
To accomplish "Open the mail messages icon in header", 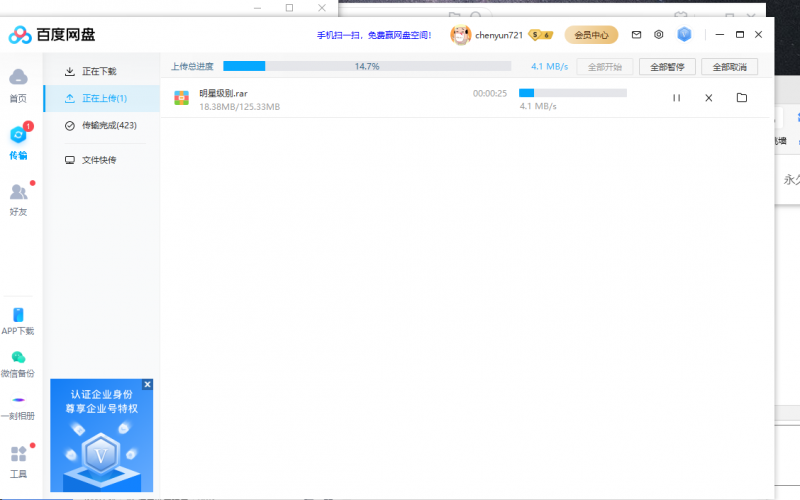I will pos(636,35).
